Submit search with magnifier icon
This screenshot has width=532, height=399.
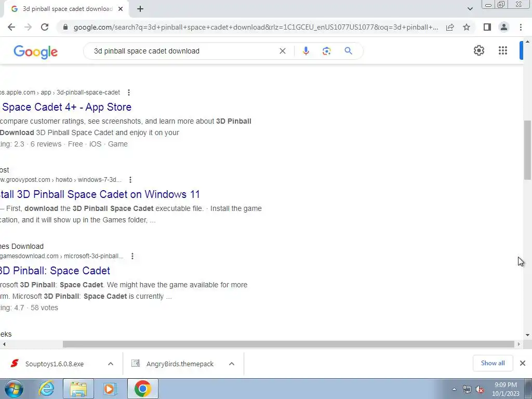point(348,51)
